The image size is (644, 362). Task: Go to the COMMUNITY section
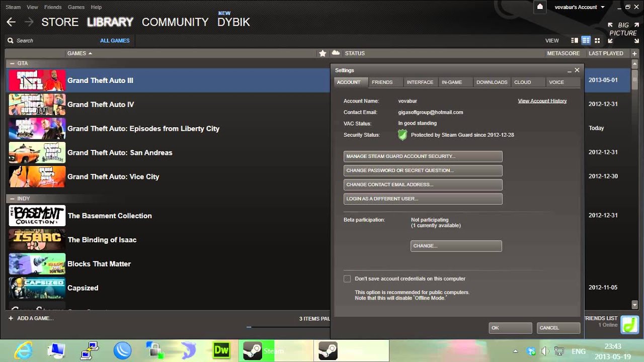pyautogui.click(x=175, y=22)
